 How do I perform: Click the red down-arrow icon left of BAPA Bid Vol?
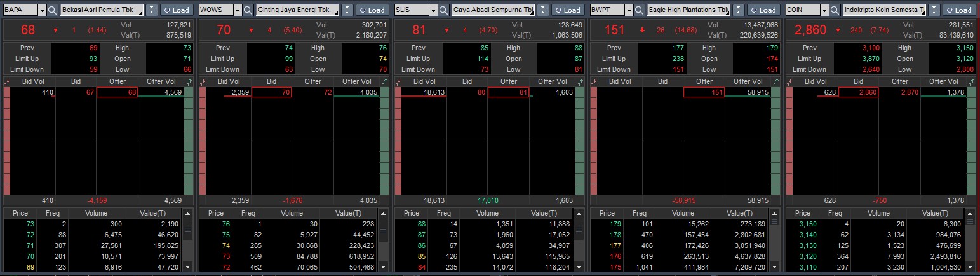(x=7, y=81)
